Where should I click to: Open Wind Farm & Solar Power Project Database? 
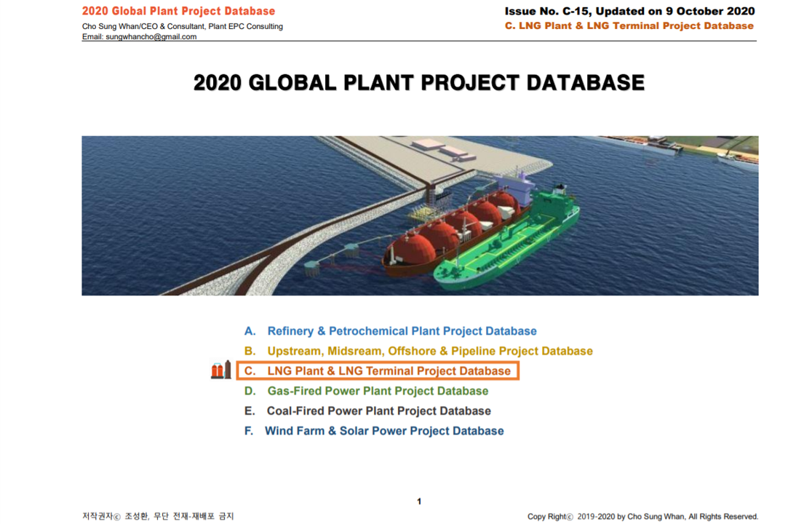pyautogui.click(x=384, y=431)
